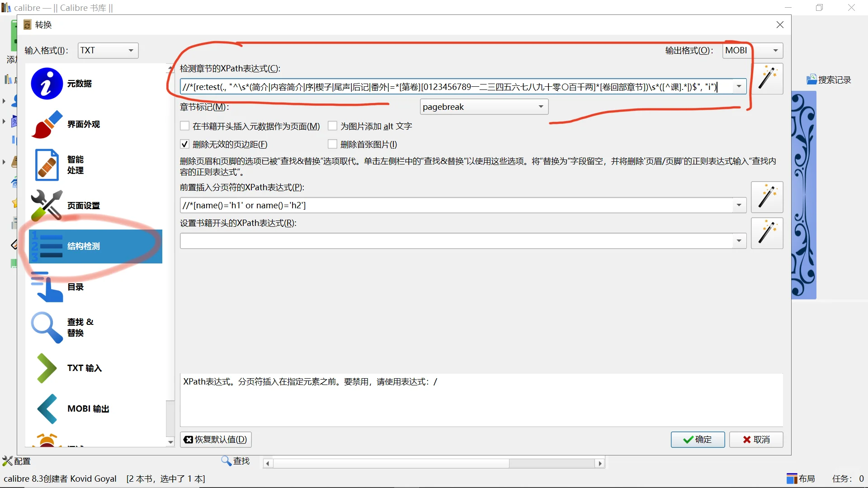Open the 智能处理 heuristic processing section
The width and height of the screenshot is (868, 488).
[x=95, y=165]
